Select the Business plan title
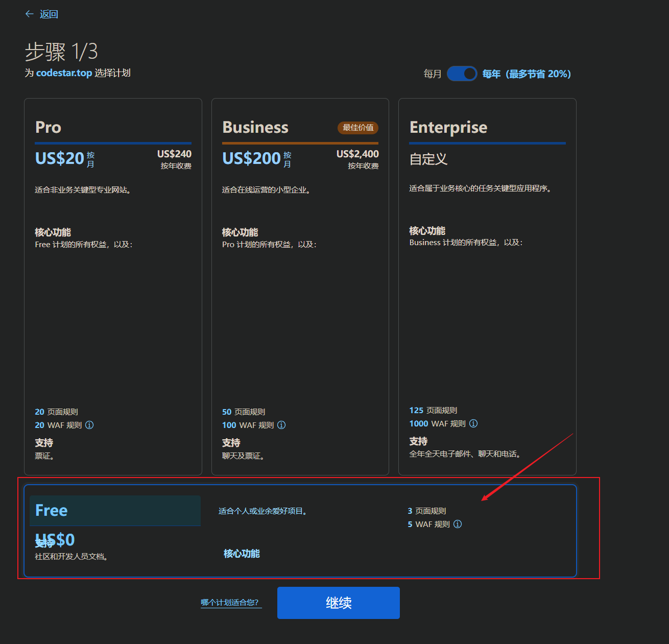The image size is (669, 644). [x=255, y=127]
